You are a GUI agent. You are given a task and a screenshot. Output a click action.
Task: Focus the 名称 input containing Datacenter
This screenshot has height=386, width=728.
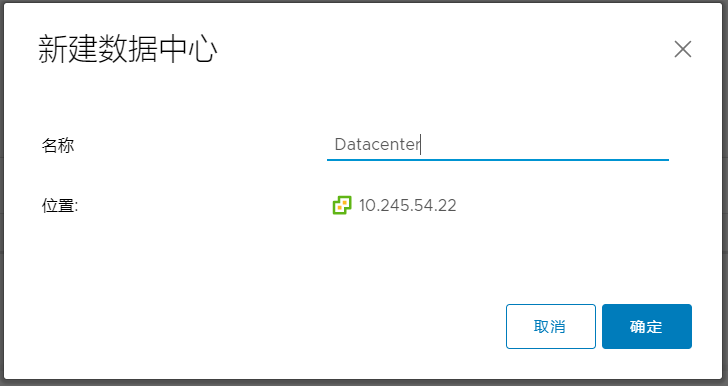[x=498, y=144]
